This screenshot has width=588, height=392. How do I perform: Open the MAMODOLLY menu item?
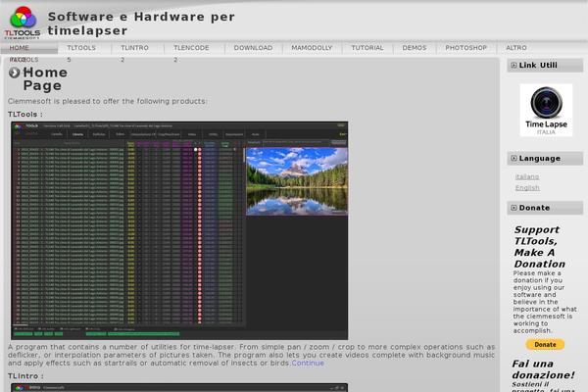(x=312, y=48)
